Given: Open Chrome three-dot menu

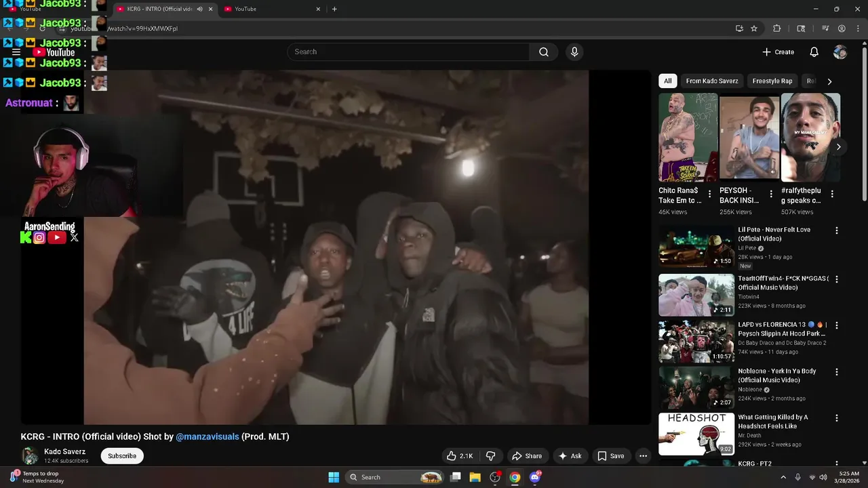Looking at the screenshot, I should 856,28.
